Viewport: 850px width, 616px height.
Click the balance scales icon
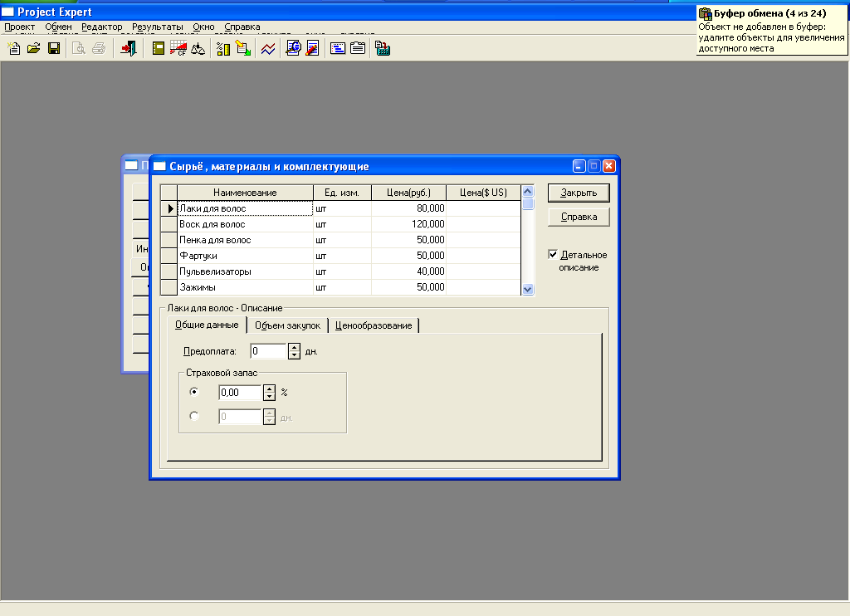(198, 49)
